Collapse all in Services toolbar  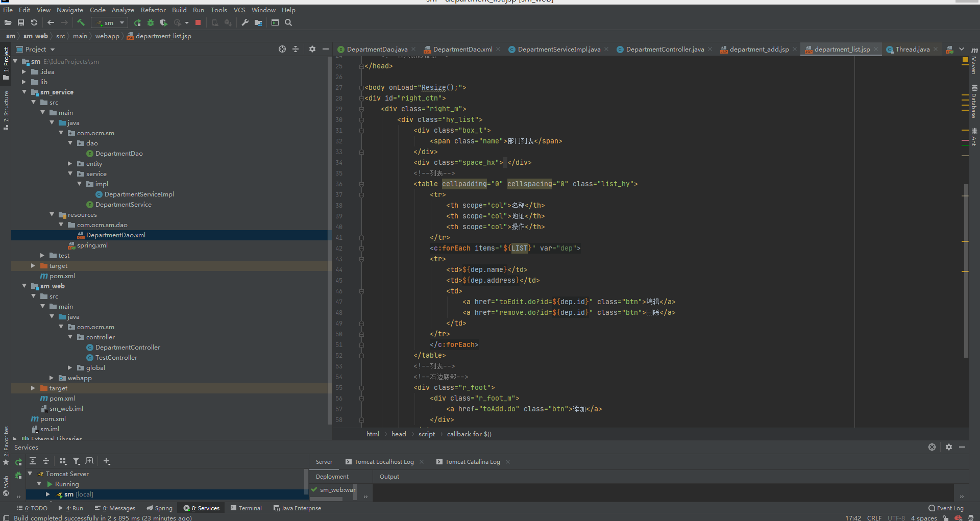click(46, 461)
